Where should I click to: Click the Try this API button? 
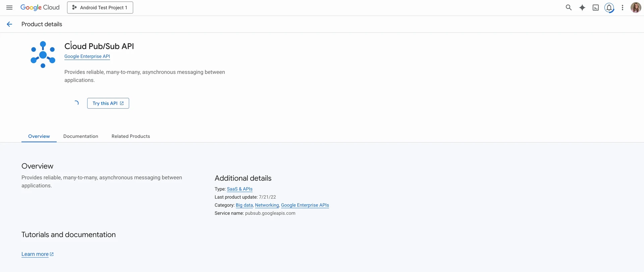point(108,103)
